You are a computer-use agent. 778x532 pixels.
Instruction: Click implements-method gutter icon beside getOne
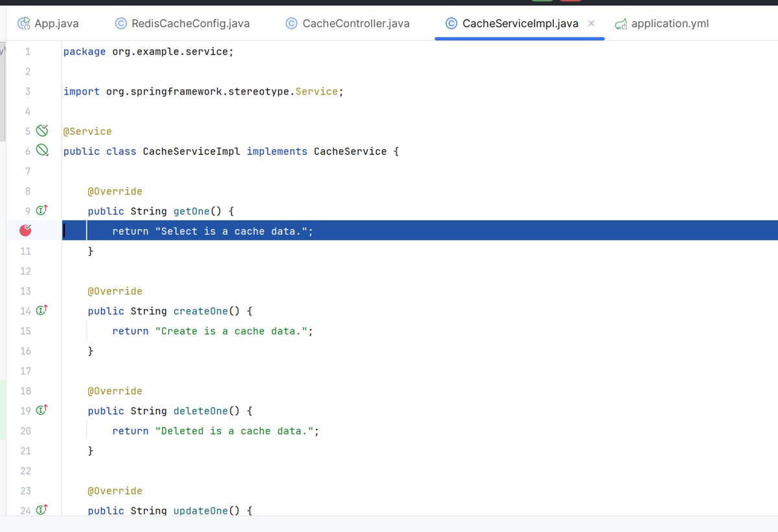(42, 211)
